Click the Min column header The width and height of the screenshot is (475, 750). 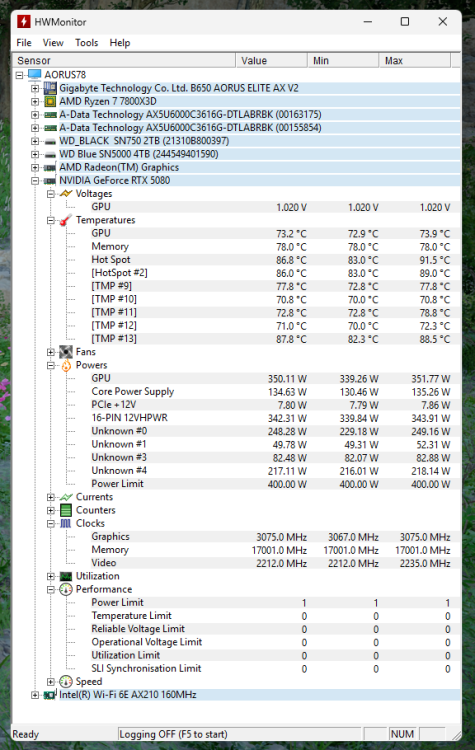[x=343, y=61]
